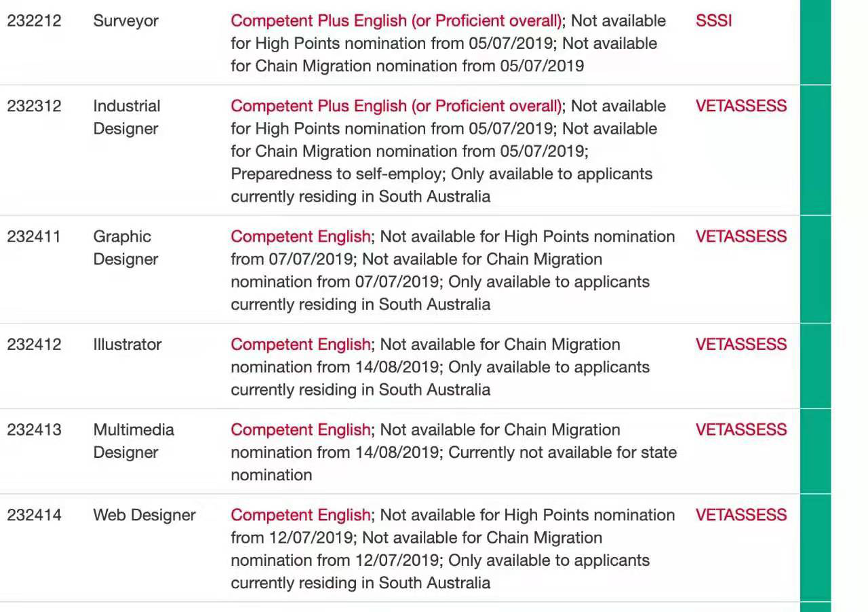Click occupation code 232212
This screenshot has height=612, width=868.
pos(34,21)
